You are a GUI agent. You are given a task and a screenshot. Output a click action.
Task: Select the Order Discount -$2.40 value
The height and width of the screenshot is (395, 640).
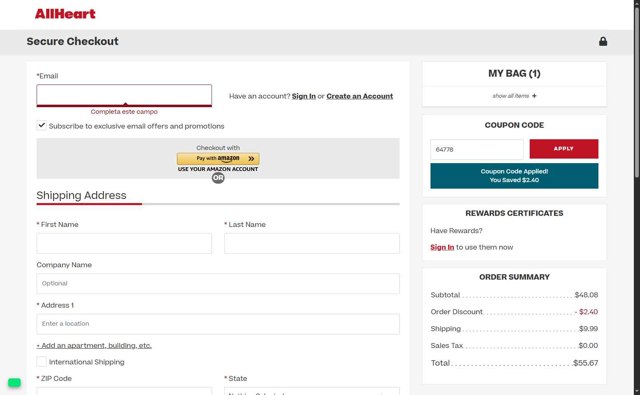pos(586,312)
